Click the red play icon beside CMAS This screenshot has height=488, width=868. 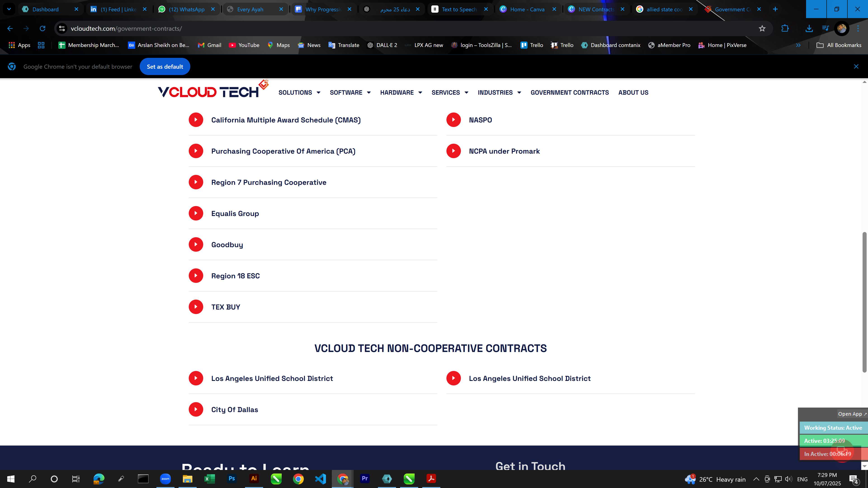[196, 120]
